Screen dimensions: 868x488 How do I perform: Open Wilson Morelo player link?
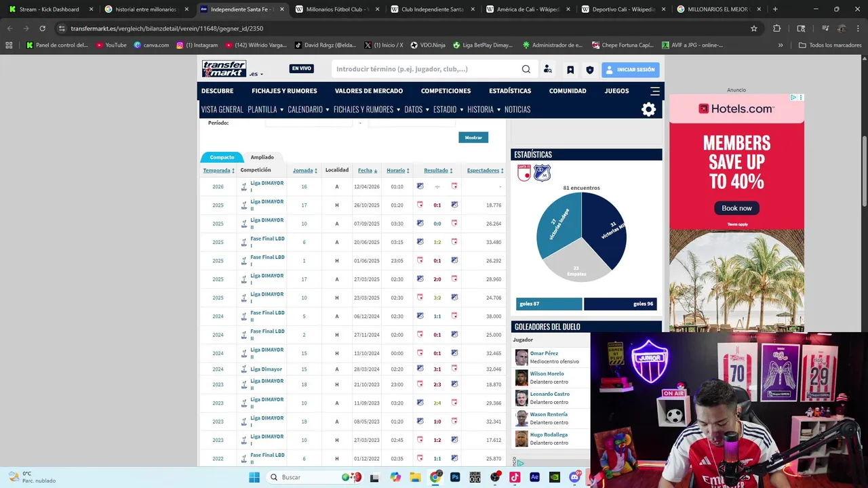pos(547,373)
